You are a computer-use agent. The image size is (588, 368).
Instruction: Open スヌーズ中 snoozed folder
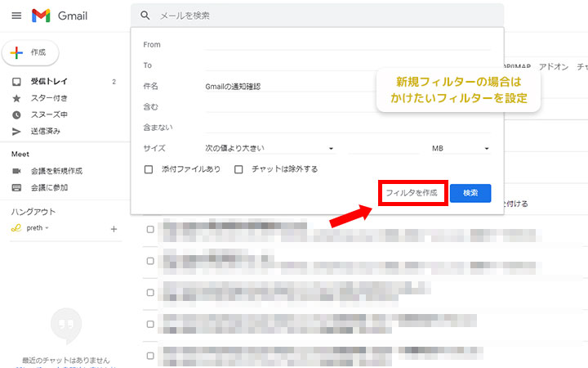49,114
